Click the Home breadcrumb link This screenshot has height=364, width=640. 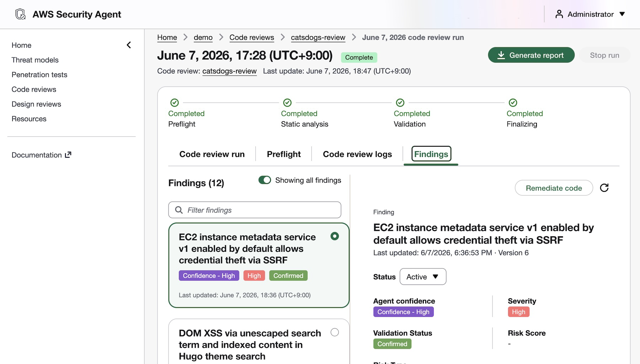tap(167, 37)
